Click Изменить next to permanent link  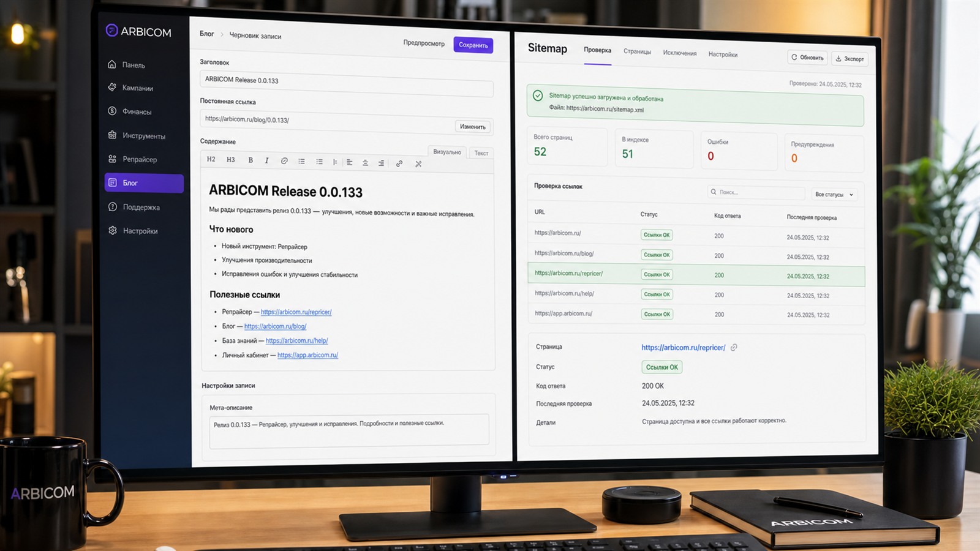click(472, 127)
